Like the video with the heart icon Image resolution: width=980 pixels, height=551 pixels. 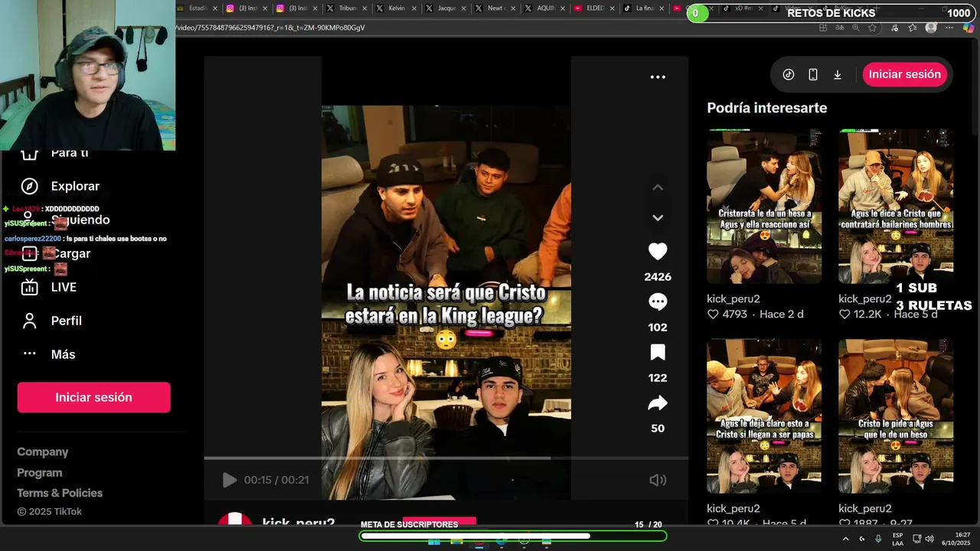click(658, 252)
